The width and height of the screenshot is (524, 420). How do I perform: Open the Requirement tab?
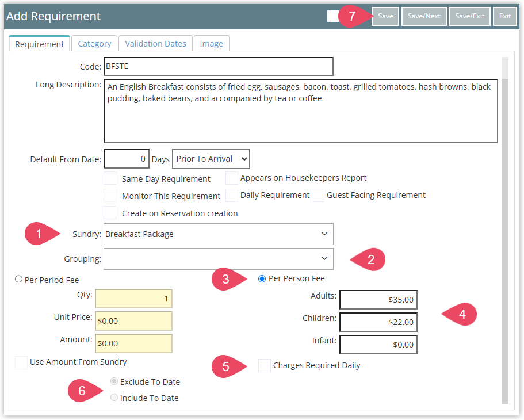tap(40, 44)
